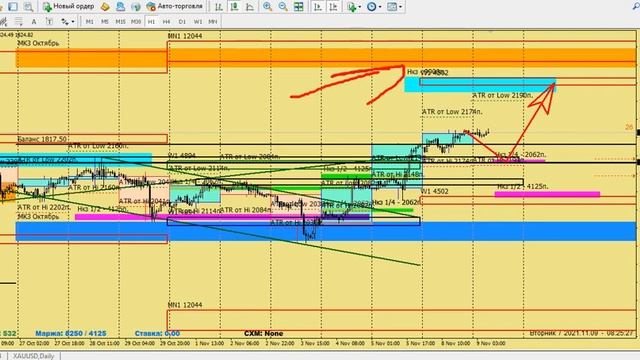Image resolution: width=640 pixels, height=360 pixels.
Task: Click the window icon left of the magnifier
Action: [x=13, y=7]
